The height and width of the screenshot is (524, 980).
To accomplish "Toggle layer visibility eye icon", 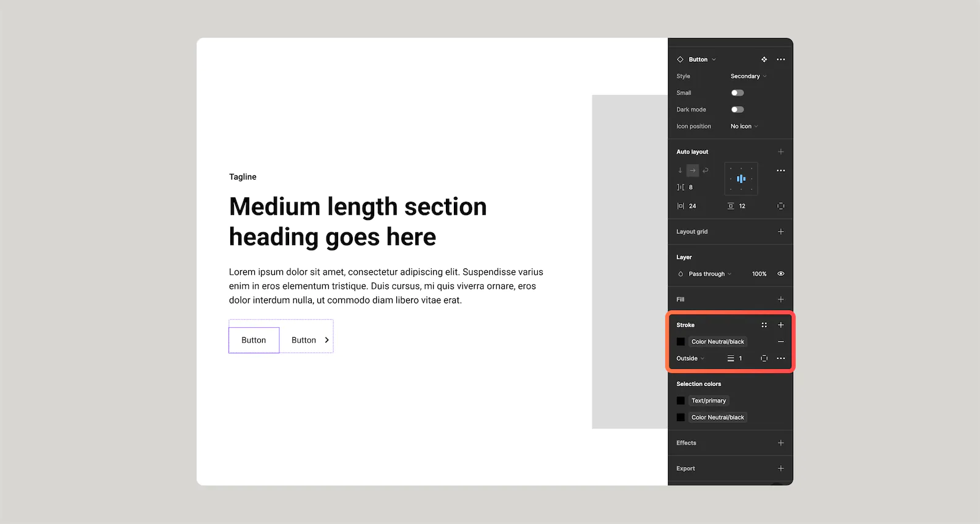I will pos(781,274).
